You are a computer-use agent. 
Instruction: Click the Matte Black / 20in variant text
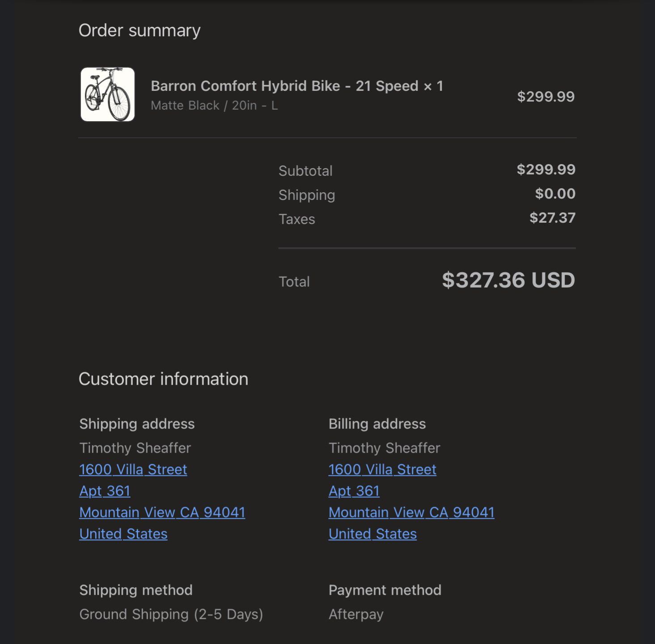tap(214, 106)
